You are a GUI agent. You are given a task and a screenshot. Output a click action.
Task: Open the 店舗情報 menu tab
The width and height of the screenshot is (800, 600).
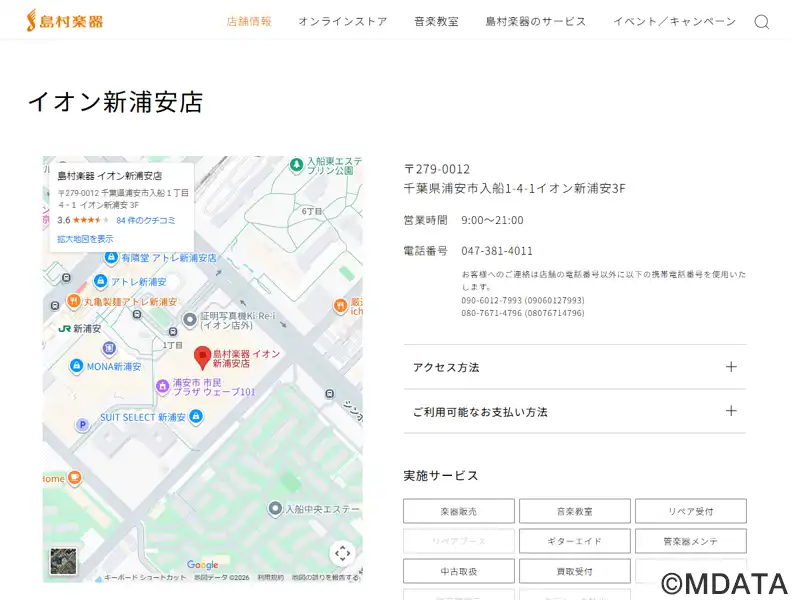click(249, 21)
